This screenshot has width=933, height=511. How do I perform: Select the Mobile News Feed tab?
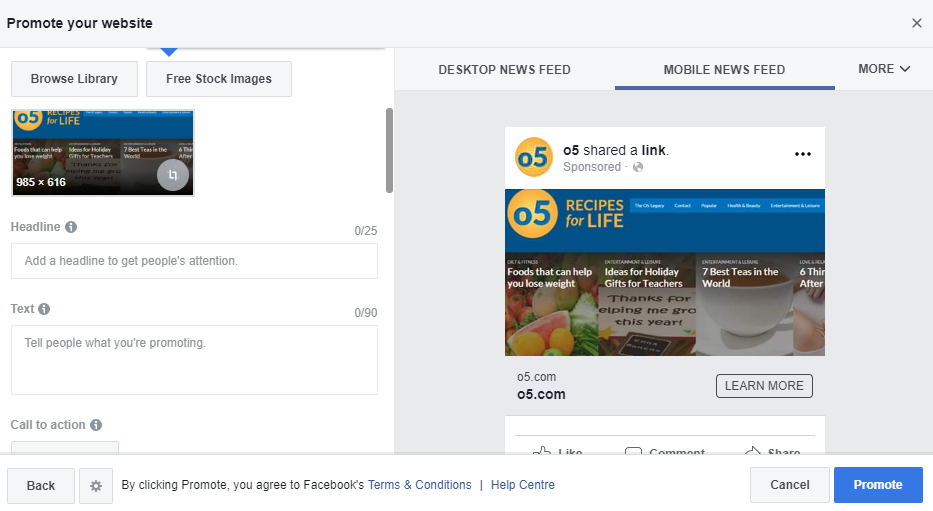tap(724, 70)
